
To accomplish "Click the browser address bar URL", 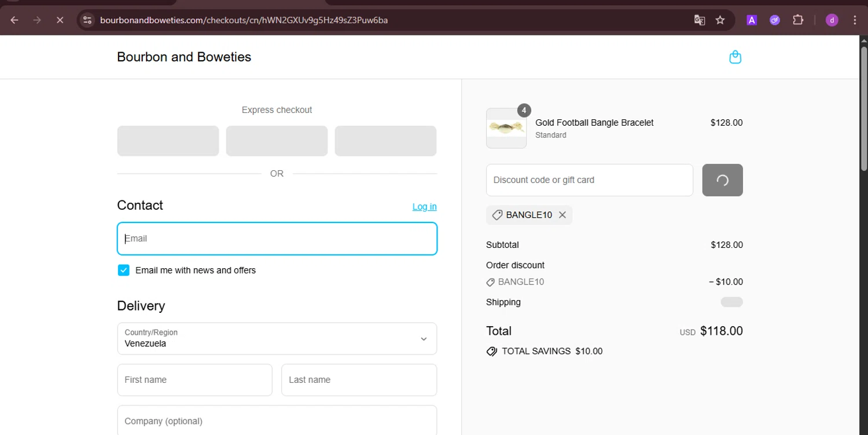I will coord(244,20).
